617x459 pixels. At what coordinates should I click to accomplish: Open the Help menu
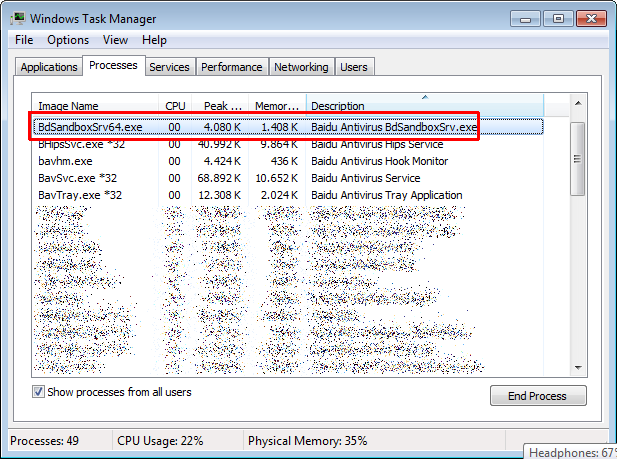pyautogui.click(x=154, y=40)
